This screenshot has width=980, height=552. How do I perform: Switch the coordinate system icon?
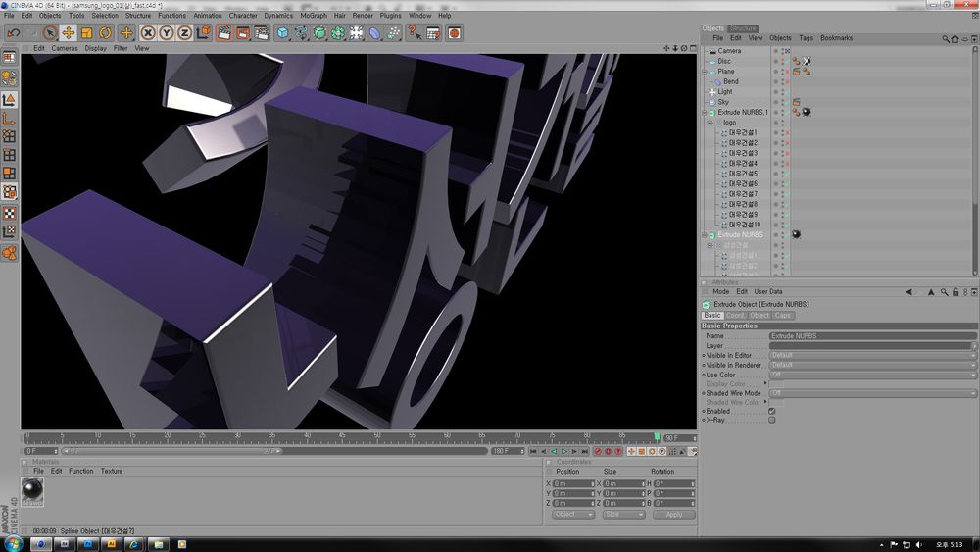pos(203,33)
